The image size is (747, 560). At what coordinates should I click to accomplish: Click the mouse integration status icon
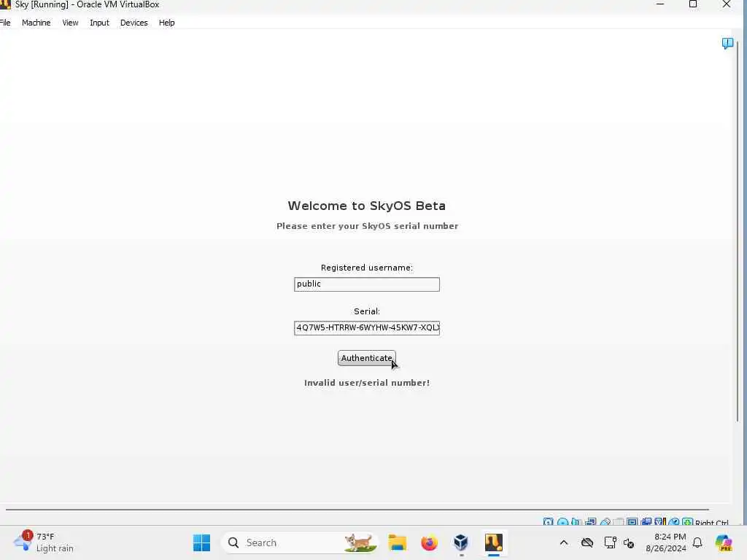tap(674, 522)
